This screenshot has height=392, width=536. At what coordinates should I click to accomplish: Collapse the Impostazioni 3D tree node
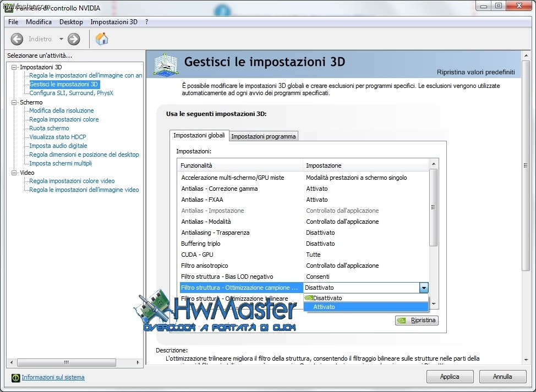[14, 67]
